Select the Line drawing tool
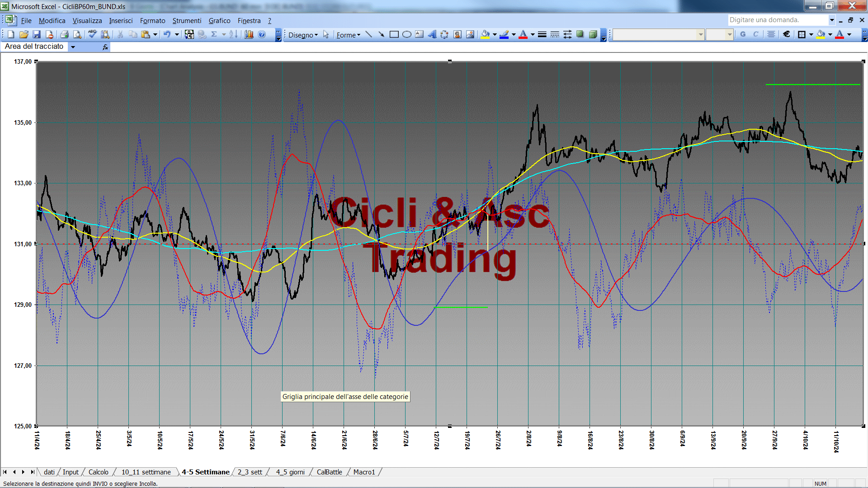Screen dimensions: 868x488 (368, 34)
